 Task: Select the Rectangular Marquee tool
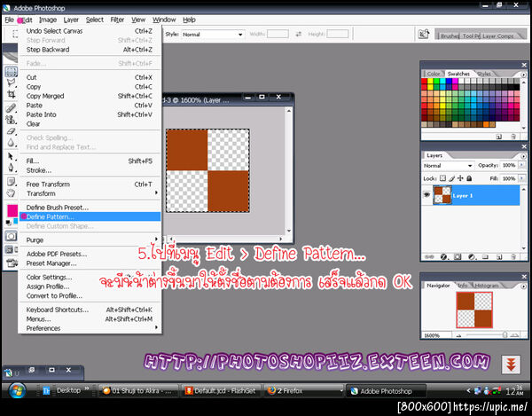[11, 72]
